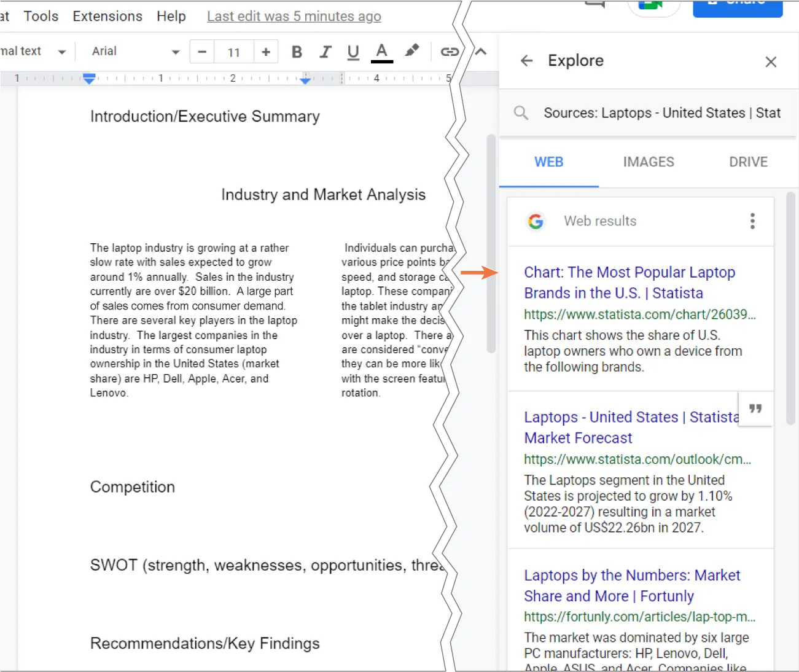Open the text color picker
This screenshot has height=672, width=799.
[x=382, y=52]
